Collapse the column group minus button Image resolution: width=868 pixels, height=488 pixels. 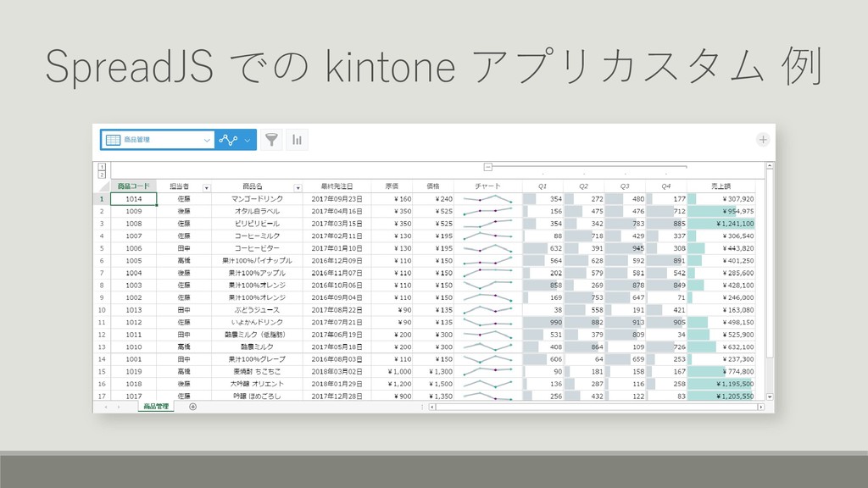coord(487,167)
